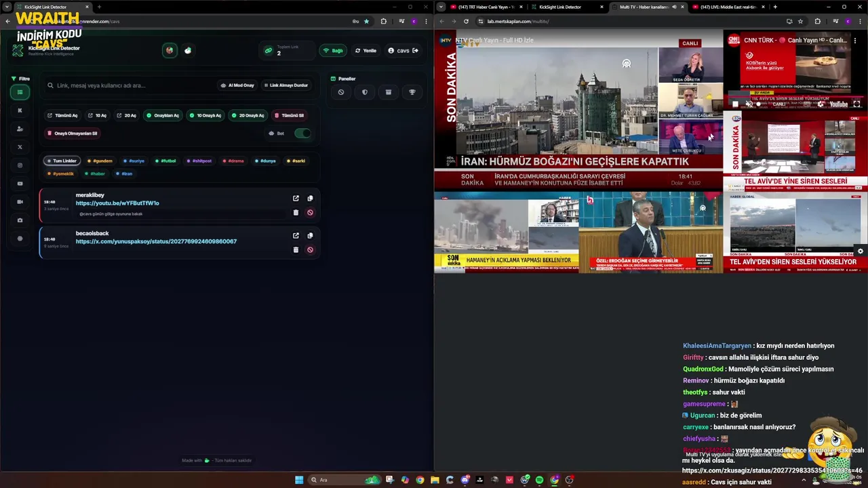Select the Tüm Linkler category chip
The image size is (868, 488).
[x=62, y=161]
